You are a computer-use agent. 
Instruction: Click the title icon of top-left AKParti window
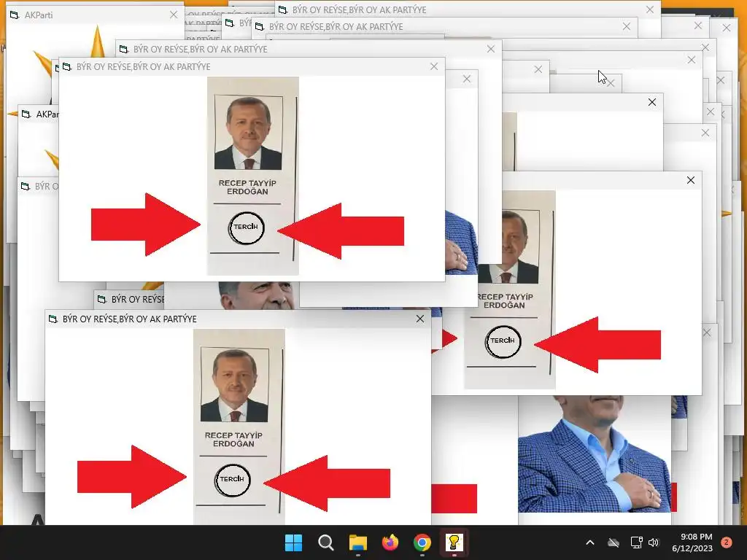(x=15, y=15)
